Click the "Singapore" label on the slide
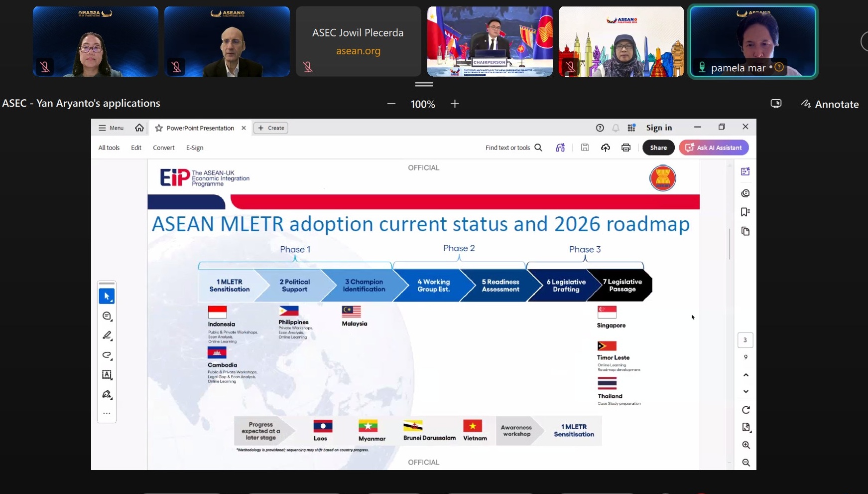Screen dimensions: 868x494 coord(612,326)
